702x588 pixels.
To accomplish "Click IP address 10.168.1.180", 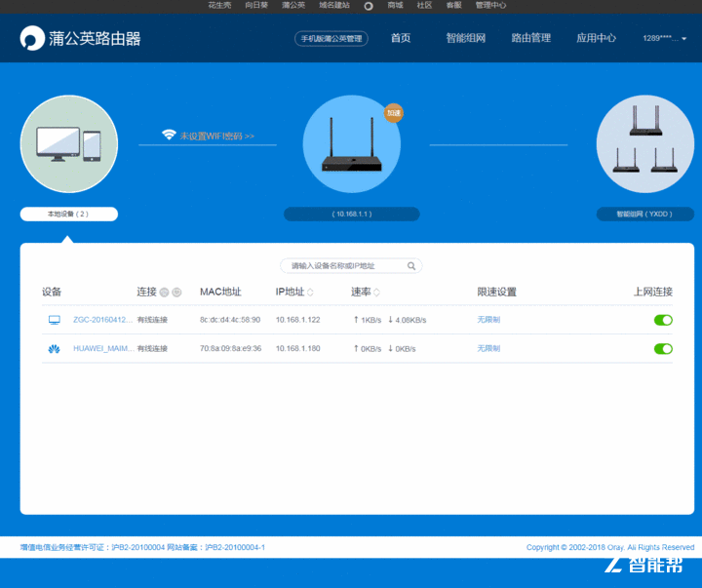I will (x=297, y=349).
